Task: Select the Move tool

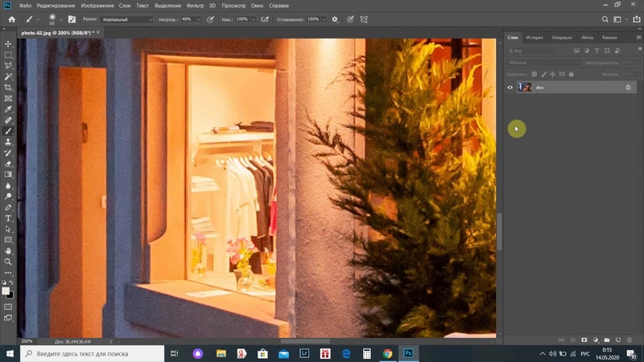Action: point(9,43)
